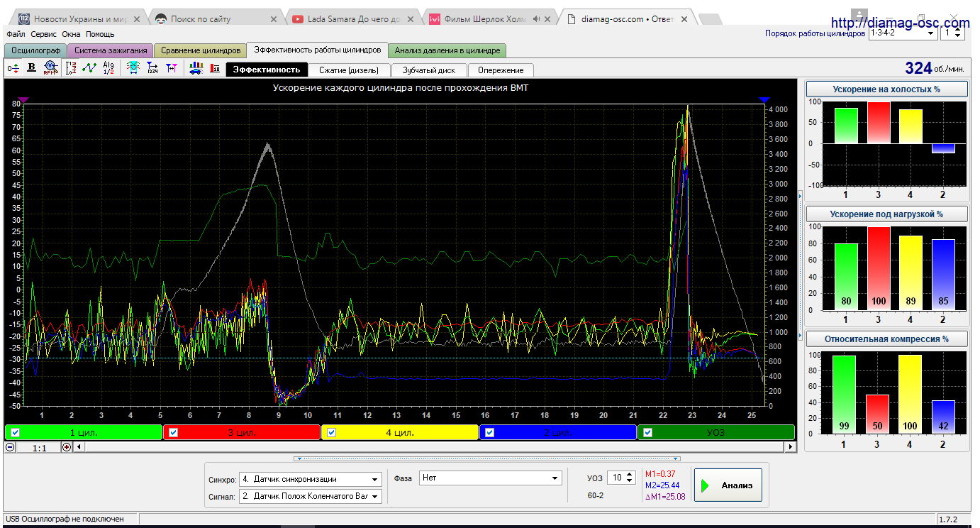Switch to the Система зажигания tab

pos(111,50)
